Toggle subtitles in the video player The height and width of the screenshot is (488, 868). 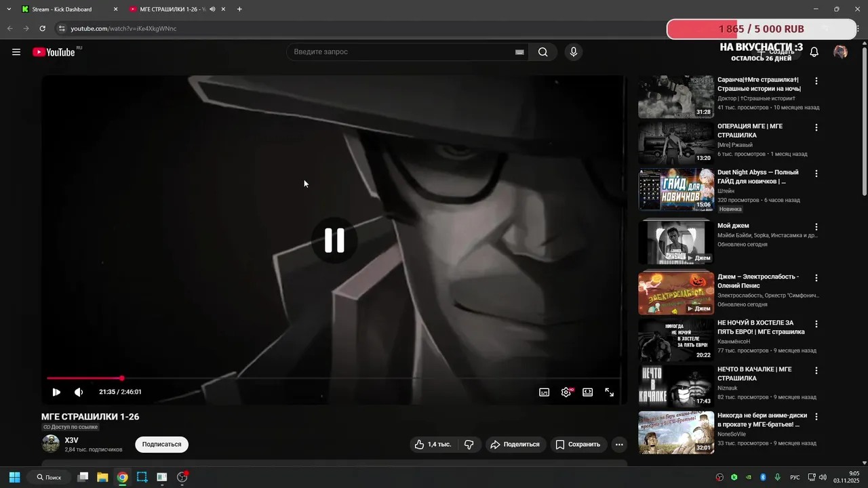(544, 392)
